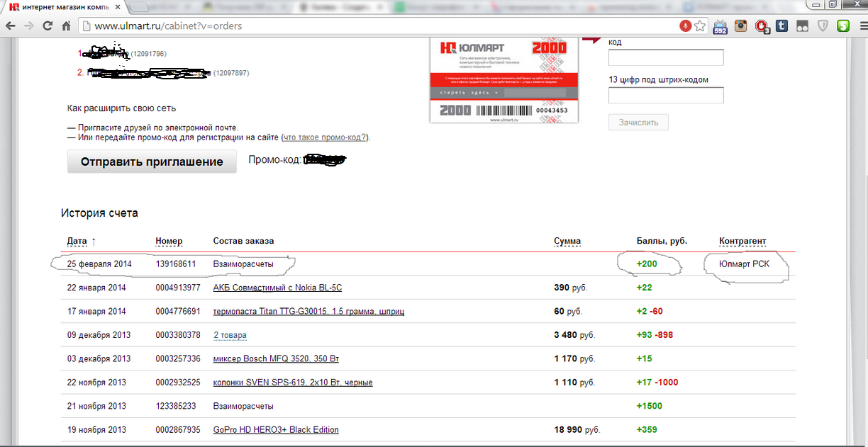
Task: Click the page info icon in address bar
Action: [86, 26]
